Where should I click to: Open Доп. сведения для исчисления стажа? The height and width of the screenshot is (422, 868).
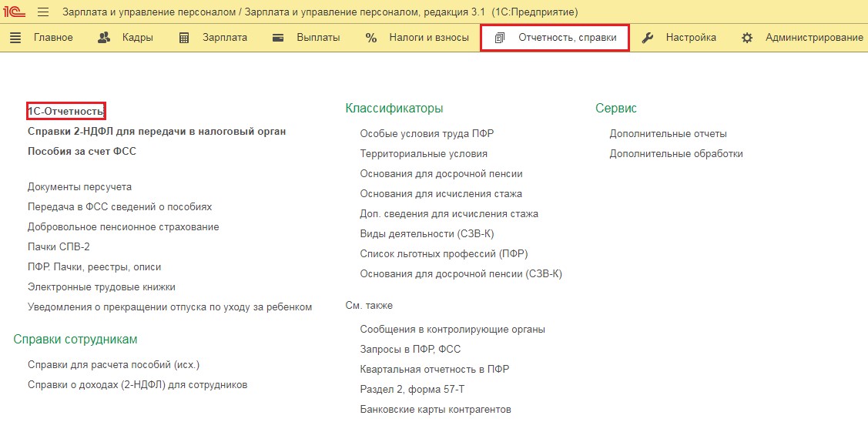tap(449, 214)
